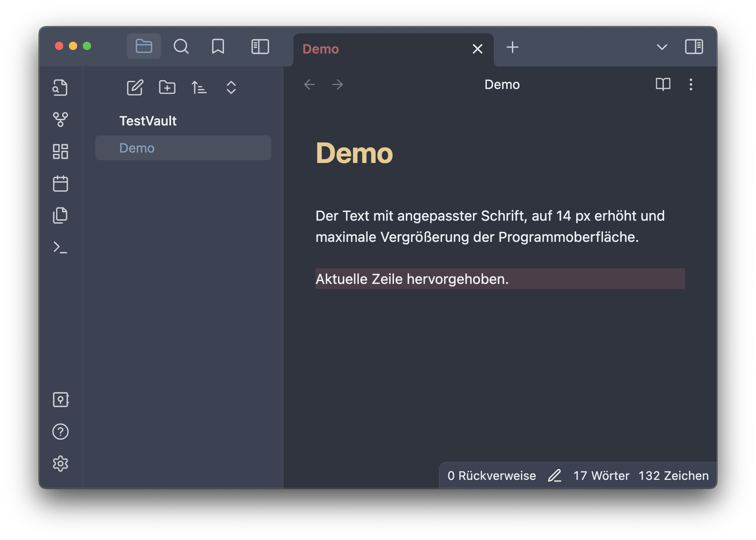Navigate forward in history

(x=337, y=84)
